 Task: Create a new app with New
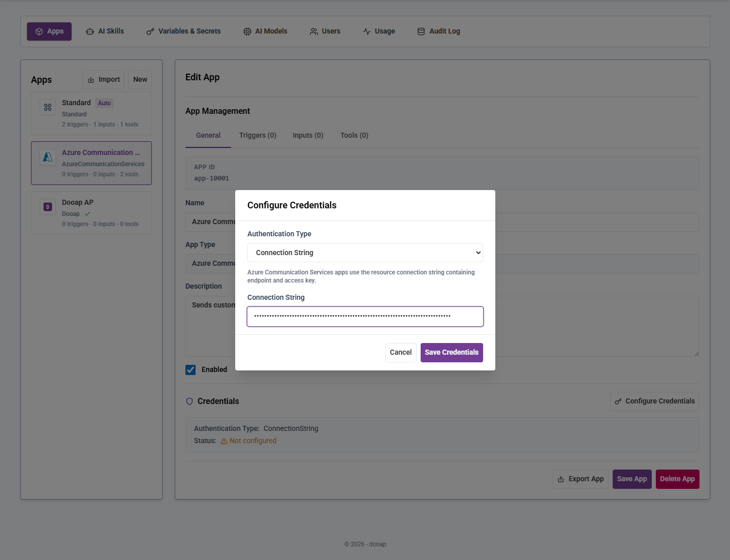(x=140, y=80)
